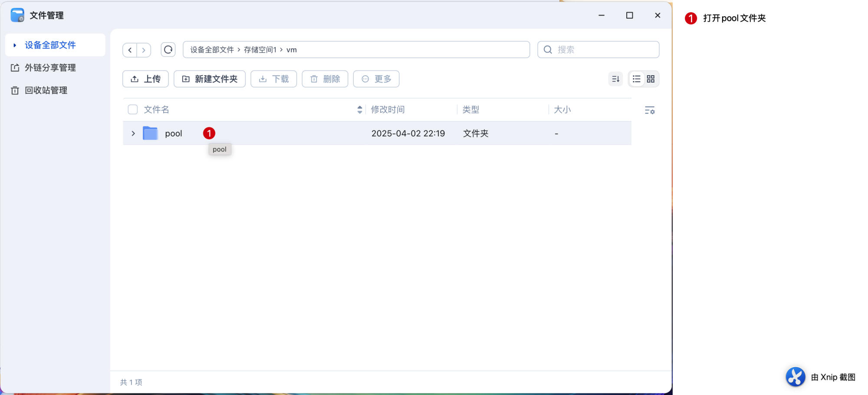Viewport: 868px width, 395px height.
Task: Open the column settings icon
Action: [649, 110]
